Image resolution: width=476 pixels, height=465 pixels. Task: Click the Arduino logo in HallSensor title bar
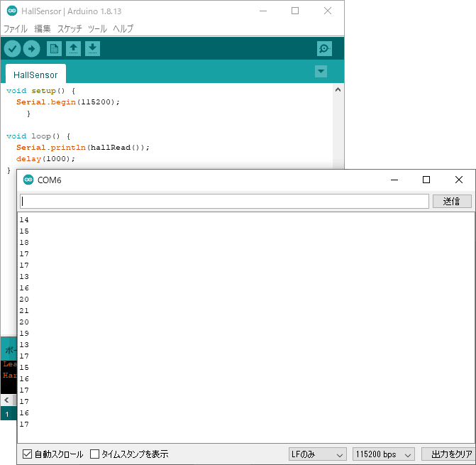coord(12,11)
